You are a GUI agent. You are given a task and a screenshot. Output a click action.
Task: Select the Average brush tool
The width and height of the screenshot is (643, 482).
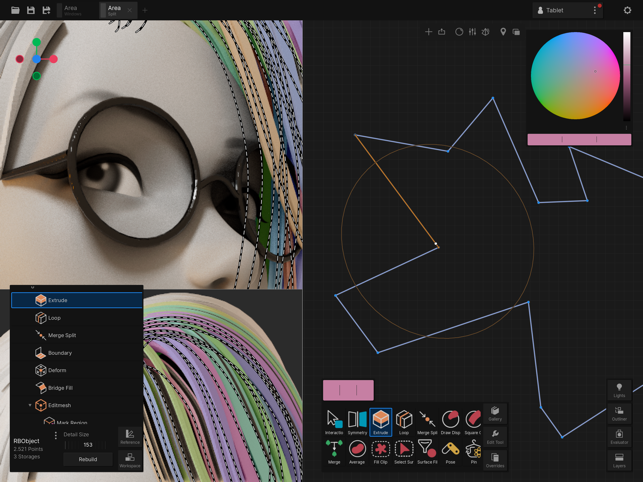coord(357,451)
